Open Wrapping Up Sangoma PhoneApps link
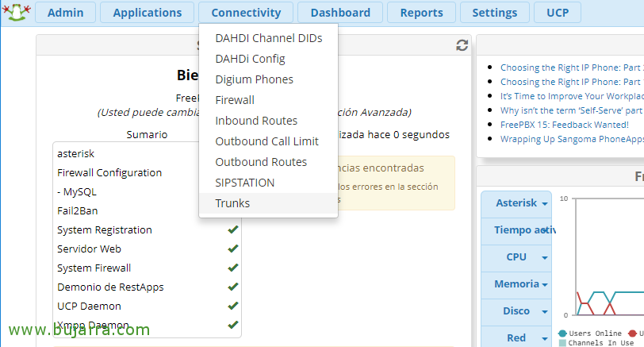Screen dimensions: 644x347 click(x=572, y=139)
